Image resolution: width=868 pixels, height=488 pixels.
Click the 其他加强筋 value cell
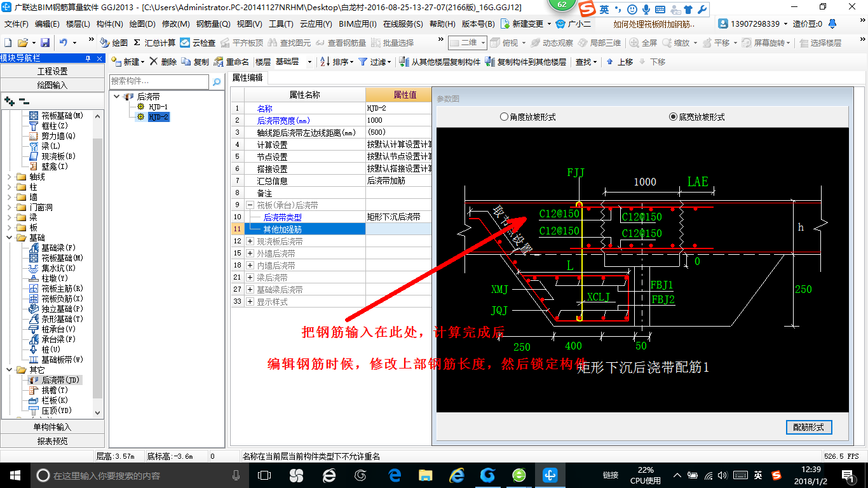click(x=398, y=229)
